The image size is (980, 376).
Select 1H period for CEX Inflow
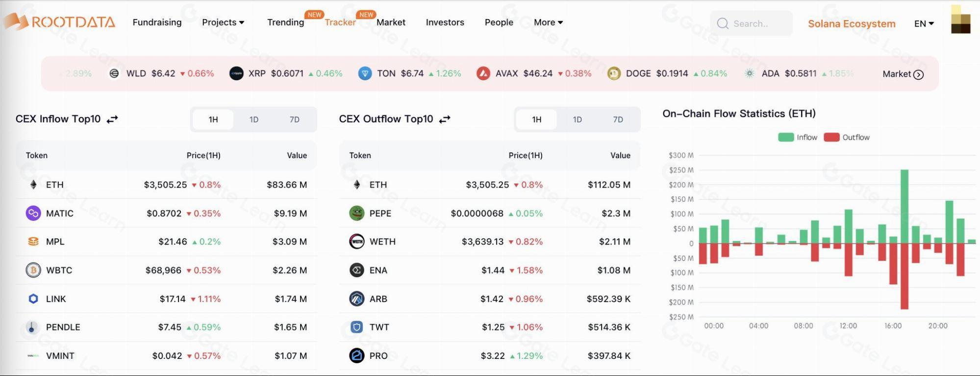pyautogui.click(x=213, y=119)
